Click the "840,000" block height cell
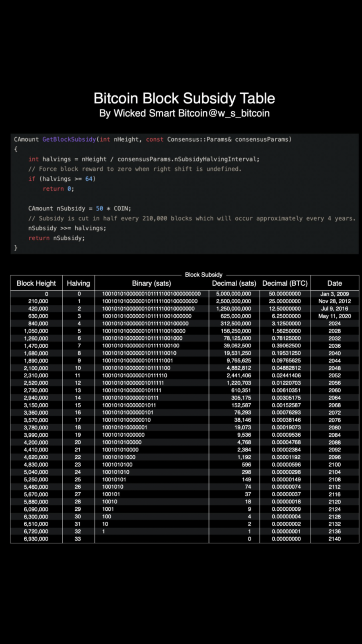Viewport: 362px width, 644px height. pyautogui.click(x=38, y=324)
